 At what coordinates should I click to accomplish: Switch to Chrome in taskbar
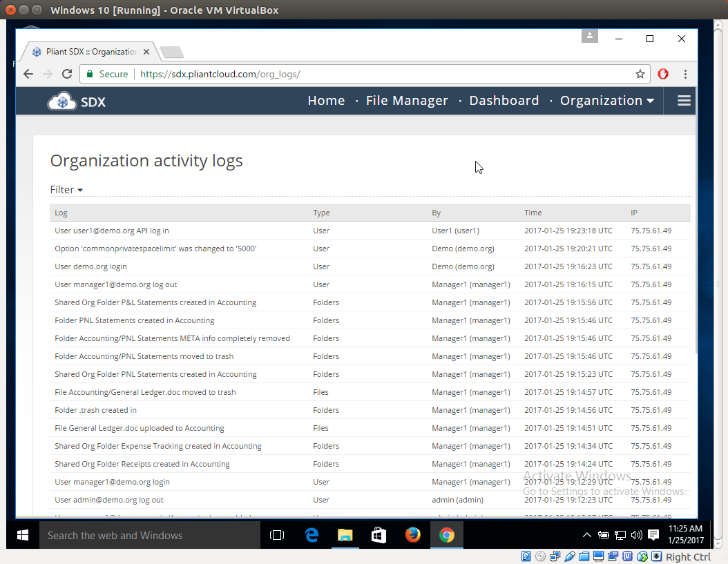pyautogui.click(x=447, y=535)
